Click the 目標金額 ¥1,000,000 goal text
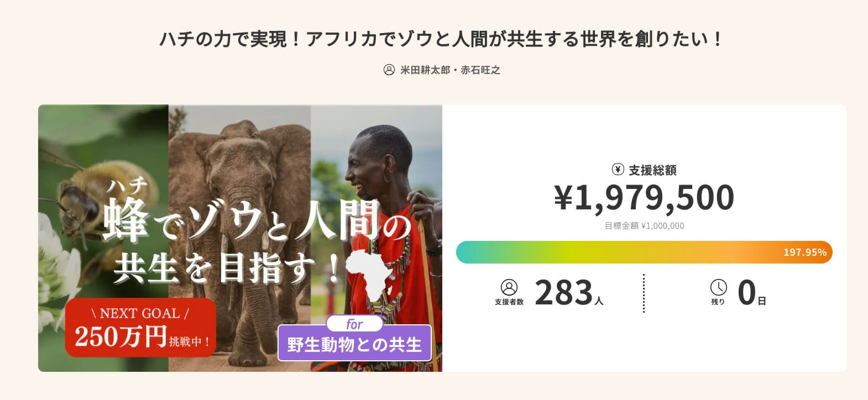The height and width of the screenshot is (400, 868). 644,226
